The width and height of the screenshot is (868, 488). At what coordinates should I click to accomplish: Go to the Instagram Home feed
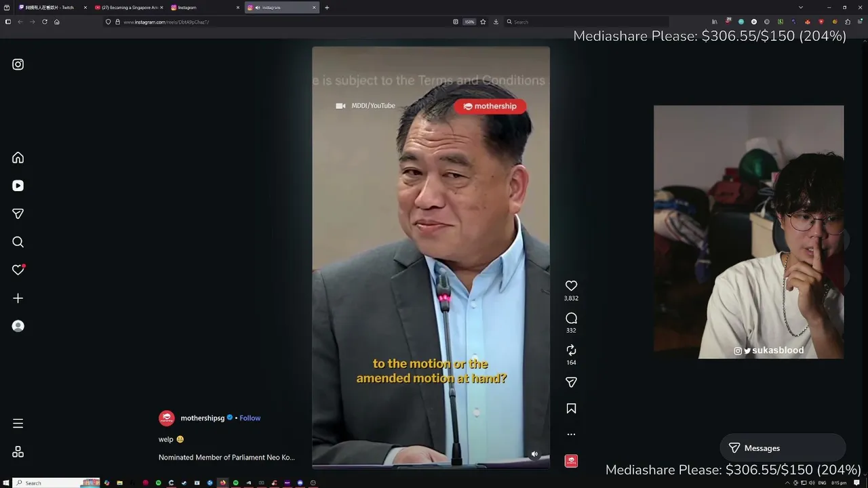coord(18,158)
